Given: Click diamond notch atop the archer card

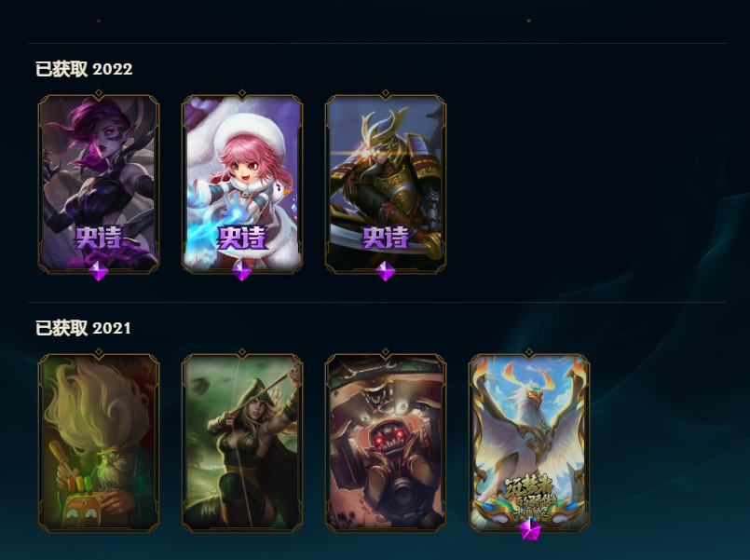Looking at the screenshot, I should [x=242, y=352].
